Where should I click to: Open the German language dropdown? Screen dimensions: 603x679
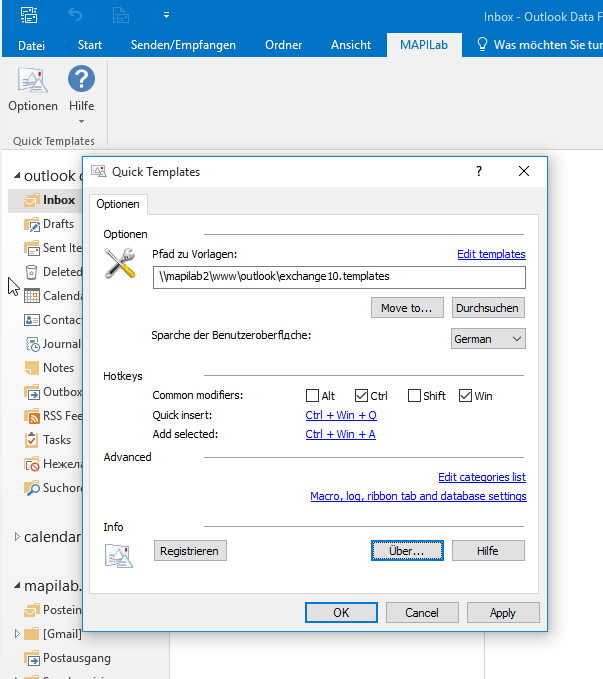pos(488,339)
